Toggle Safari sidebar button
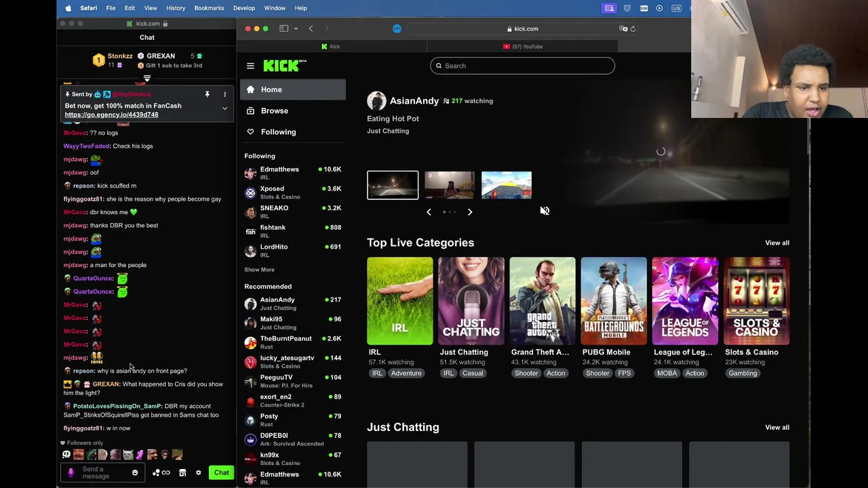Screen dimensions: 868x488 point(283,28)
